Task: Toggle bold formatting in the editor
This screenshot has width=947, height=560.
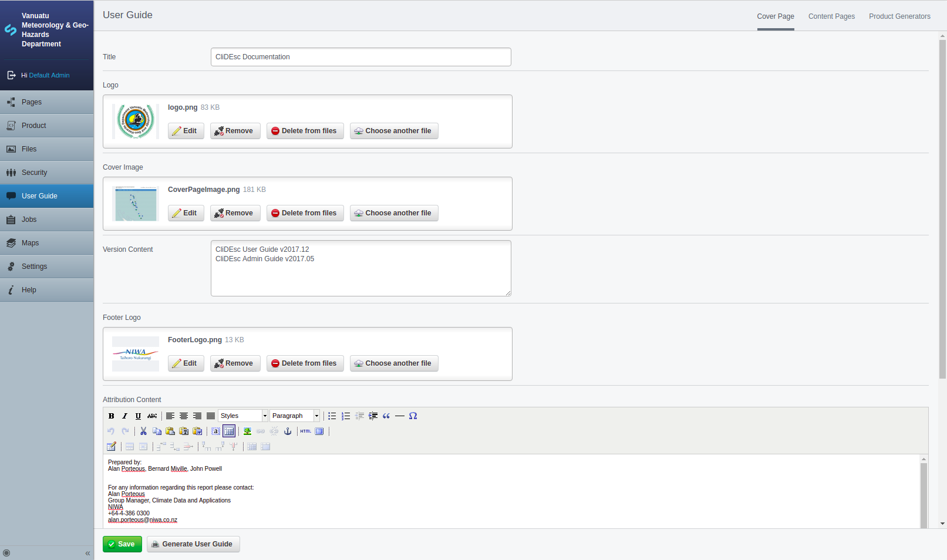Action: (x=112, y=416)
